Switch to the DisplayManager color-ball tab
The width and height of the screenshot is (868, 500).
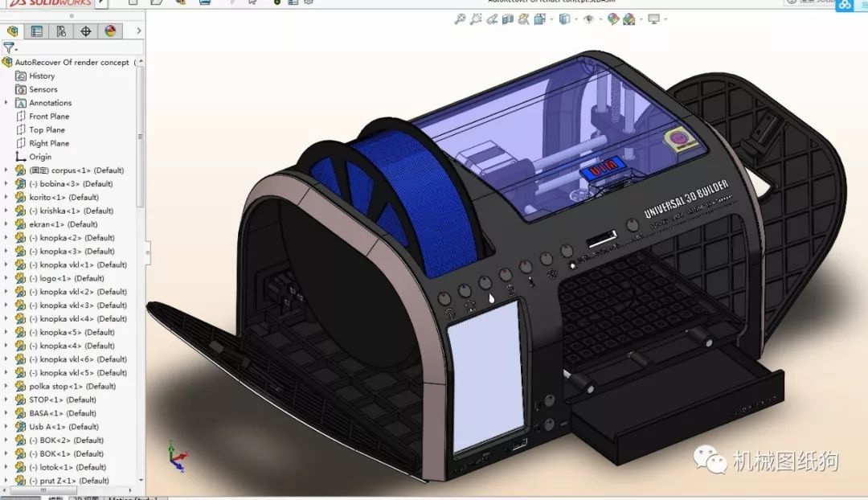(110, 31)
